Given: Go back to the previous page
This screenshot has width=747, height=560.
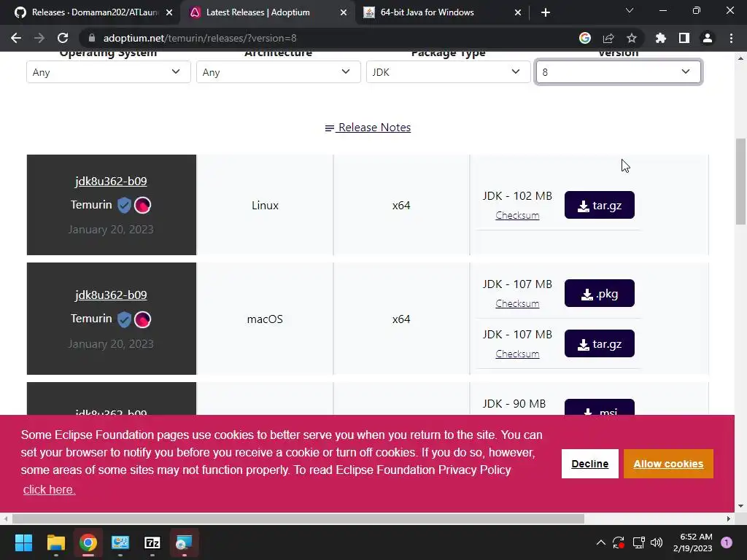Looking at the screenshot, I should (16, 38).
